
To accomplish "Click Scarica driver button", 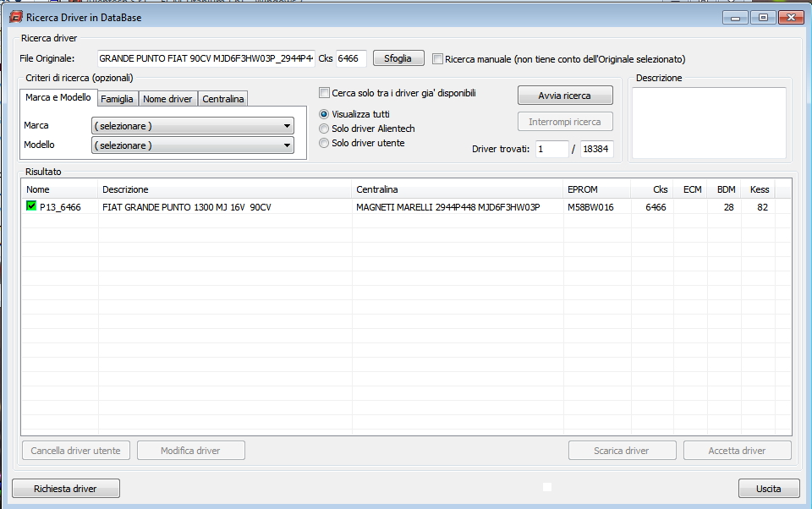I will [622, 451].
